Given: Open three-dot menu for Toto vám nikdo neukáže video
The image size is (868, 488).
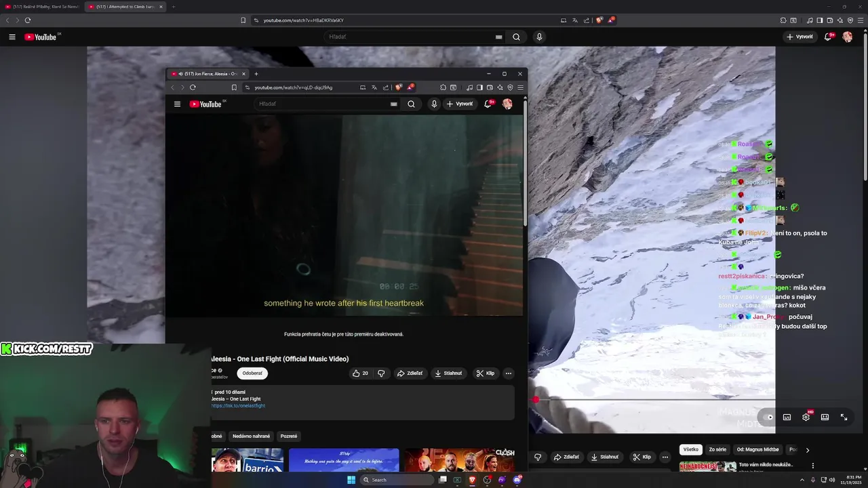Looking at the screenshot, I should point(812,466).
